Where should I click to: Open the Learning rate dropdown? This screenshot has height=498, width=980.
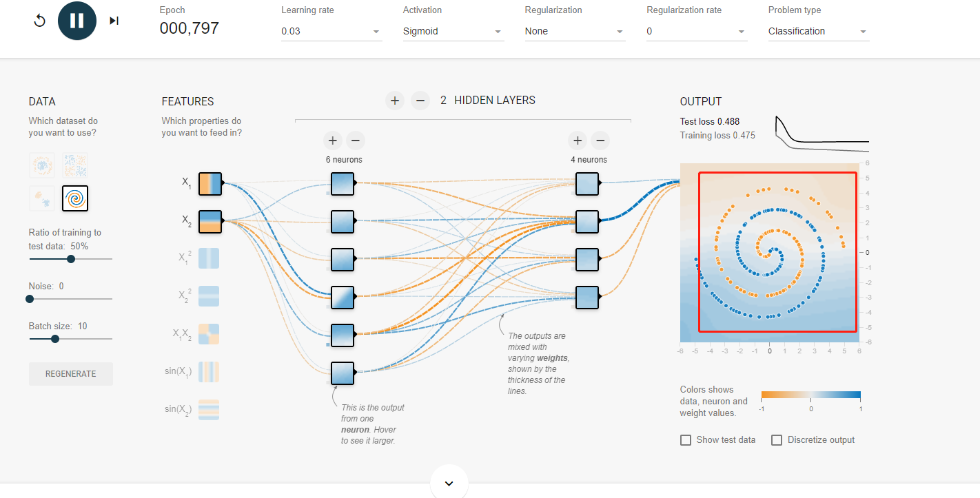(331, 31)
